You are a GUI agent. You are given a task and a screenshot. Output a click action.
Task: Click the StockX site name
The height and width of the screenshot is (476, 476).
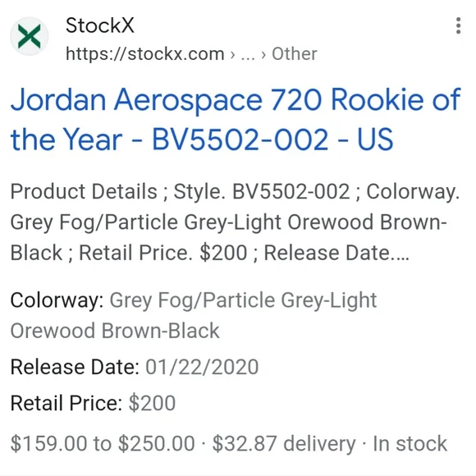pos(100,25)
